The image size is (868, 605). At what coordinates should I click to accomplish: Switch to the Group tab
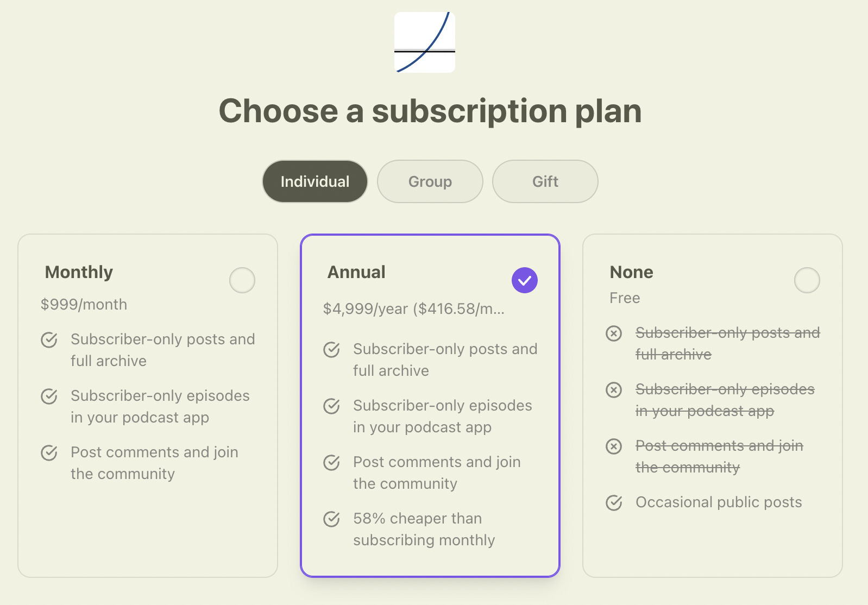[x=429, y=181]
